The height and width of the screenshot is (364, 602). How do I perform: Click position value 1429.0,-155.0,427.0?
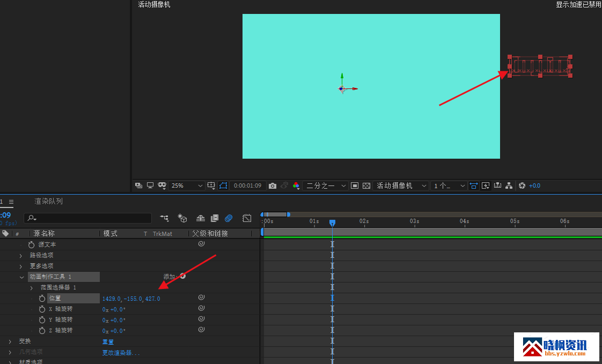point(131,299)
